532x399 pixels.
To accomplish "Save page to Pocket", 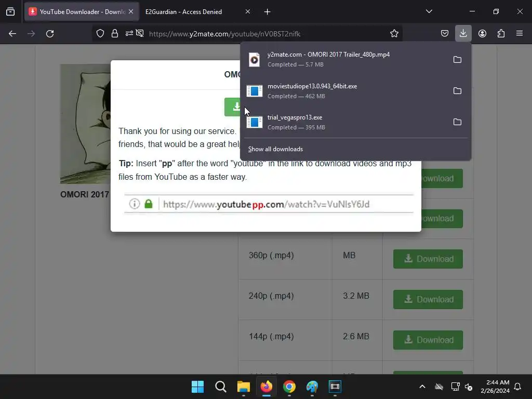I will point(445,34).
